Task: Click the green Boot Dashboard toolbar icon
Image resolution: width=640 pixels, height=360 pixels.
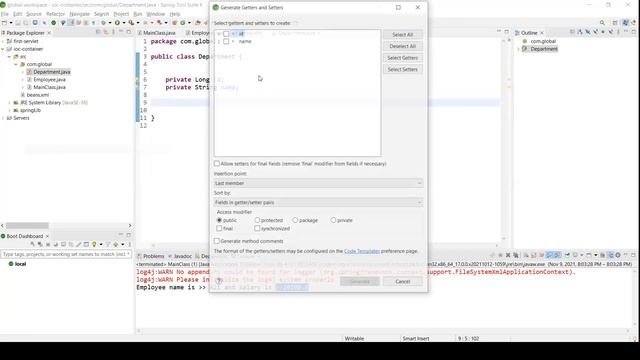Action: click(x=53, y=23)
